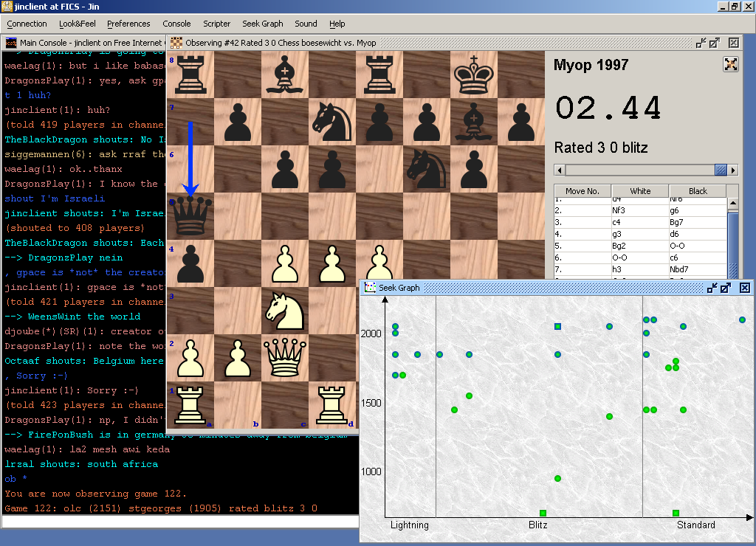Open the Look&Feel menu

(78, 24)
